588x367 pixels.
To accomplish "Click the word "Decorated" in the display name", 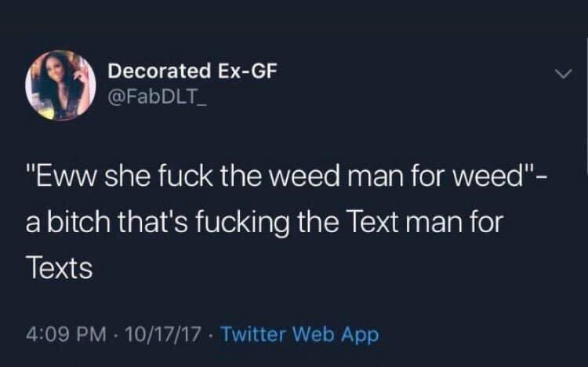I will 159,71.
